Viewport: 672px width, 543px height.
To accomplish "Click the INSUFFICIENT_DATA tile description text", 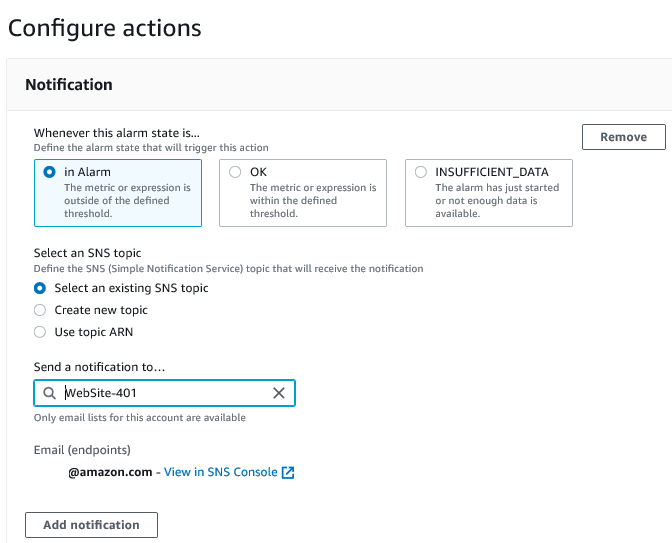I will [x=497, y=199].
